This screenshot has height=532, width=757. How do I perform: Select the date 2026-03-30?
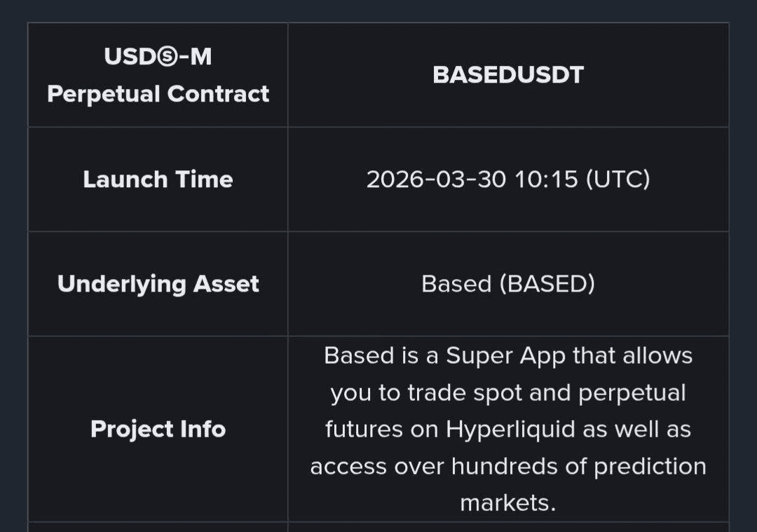pyautogui.click(x=437, y=179)
